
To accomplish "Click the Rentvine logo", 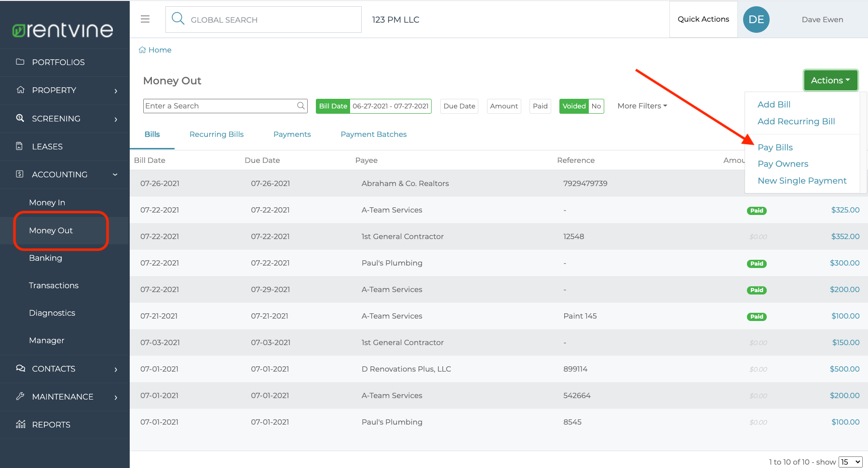I will click(63, 30).
